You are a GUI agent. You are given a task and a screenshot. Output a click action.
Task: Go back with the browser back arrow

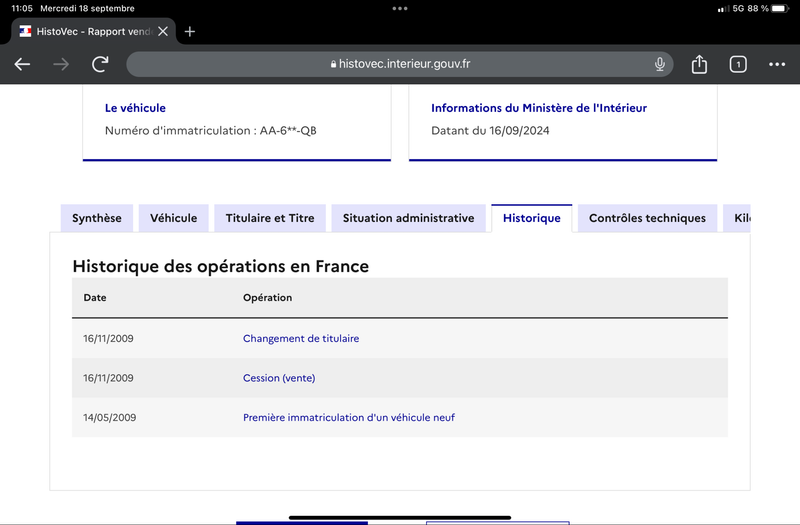point(22,64)
